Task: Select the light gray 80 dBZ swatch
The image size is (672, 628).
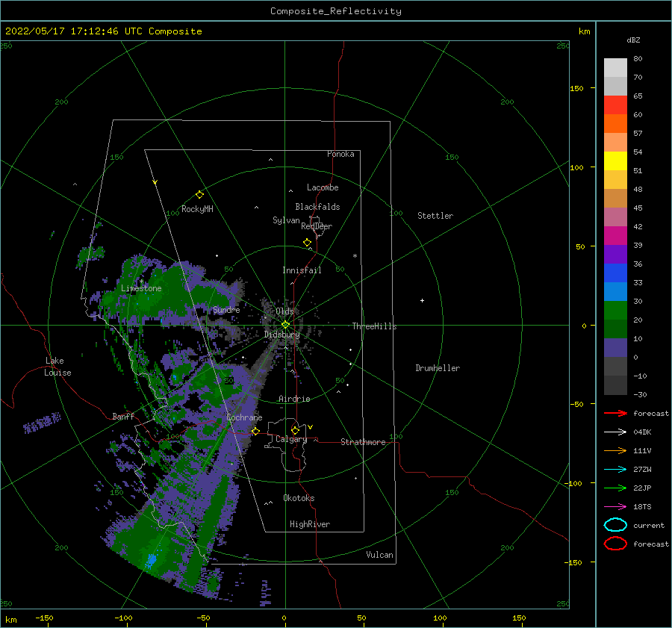Action: [x=615, y=68]
